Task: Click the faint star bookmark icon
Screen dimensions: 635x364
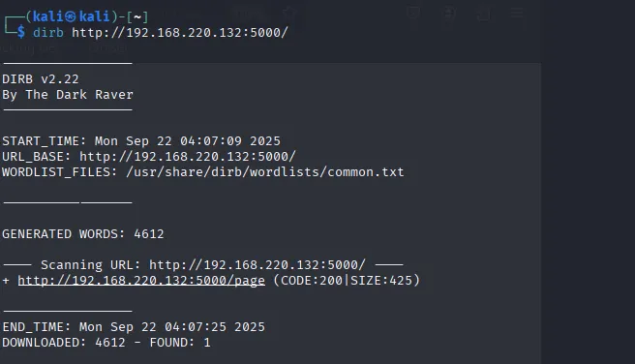Action: [290, 13]
